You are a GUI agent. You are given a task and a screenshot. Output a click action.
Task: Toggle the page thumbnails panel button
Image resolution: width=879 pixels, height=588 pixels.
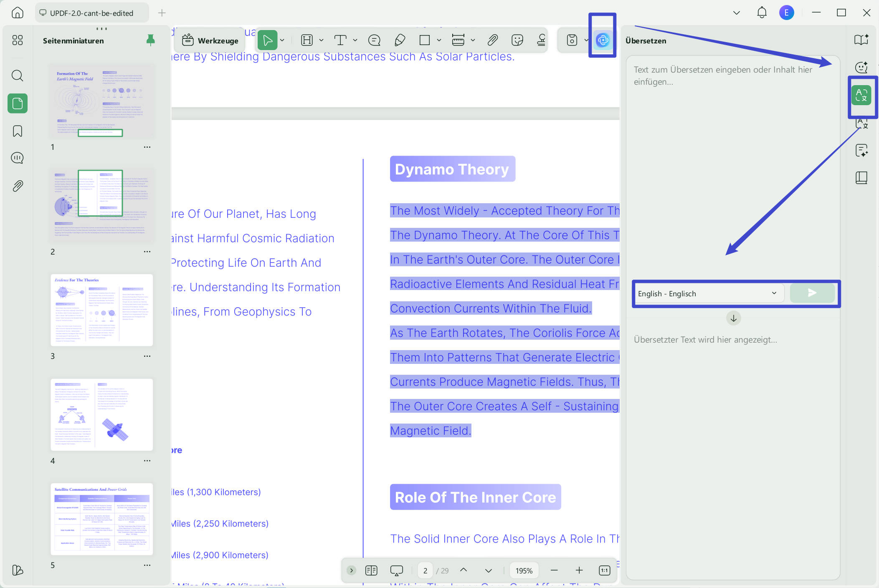coord(18,103)
